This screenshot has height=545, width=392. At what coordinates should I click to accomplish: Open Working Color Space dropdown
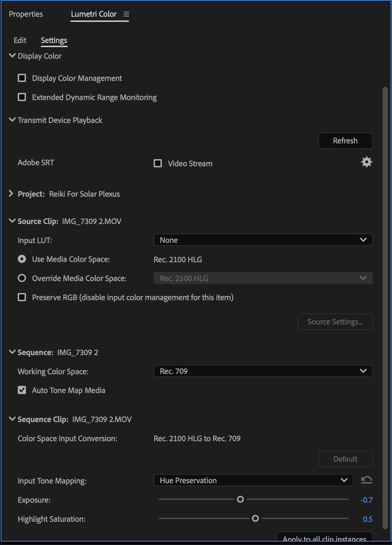pyautogui.click(x=263, y=371)
